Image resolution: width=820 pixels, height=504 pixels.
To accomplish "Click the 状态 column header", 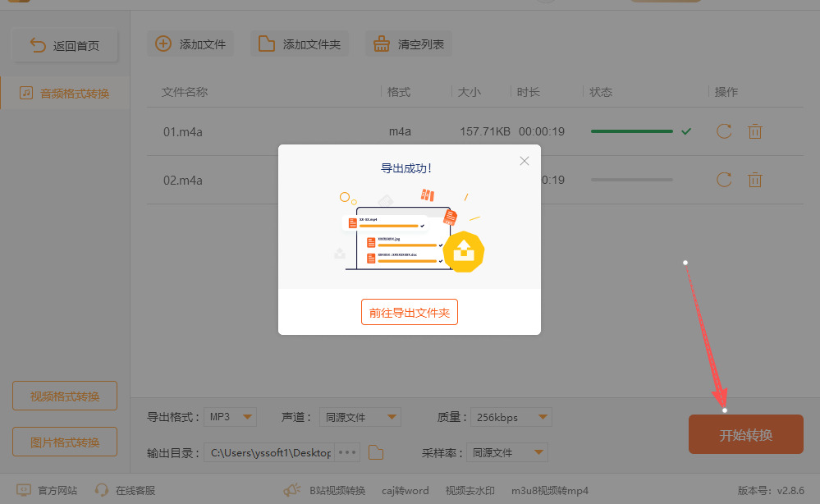I will (600, 92).
